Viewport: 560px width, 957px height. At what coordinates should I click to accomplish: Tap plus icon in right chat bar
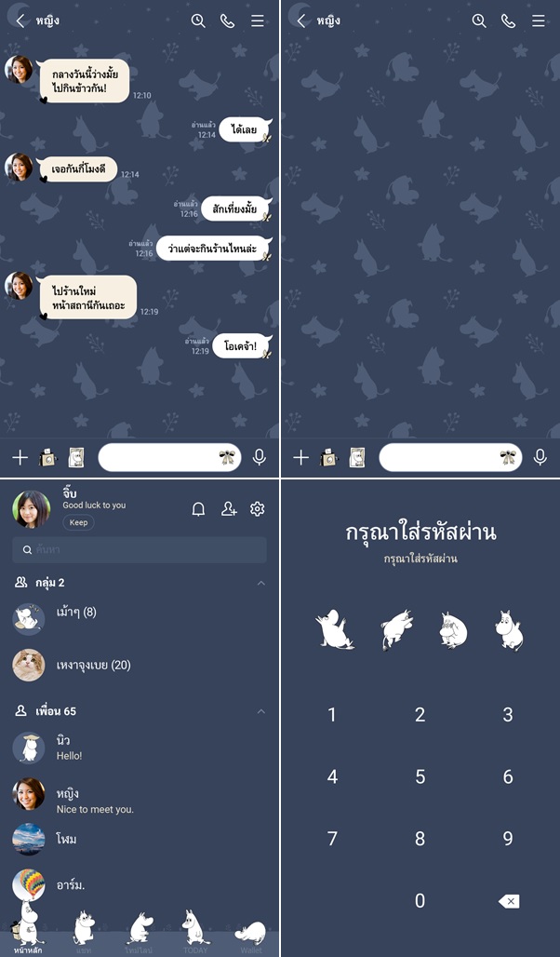click(x=300, y=457)
